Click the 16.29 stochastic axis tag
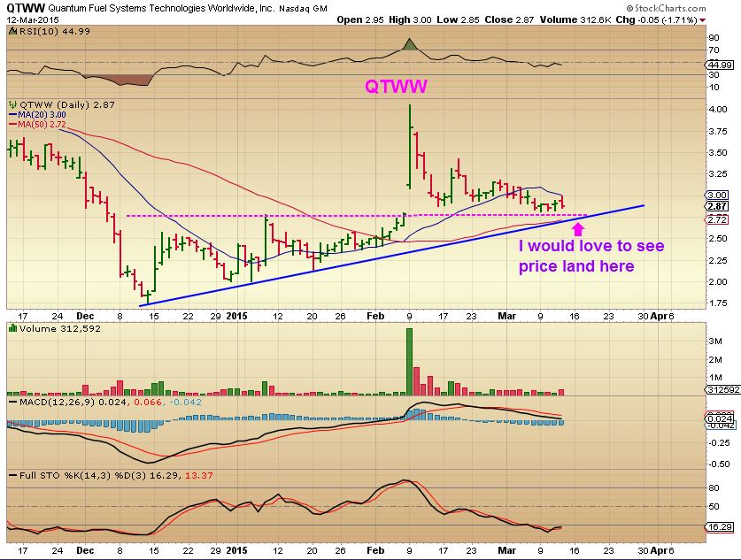 (x=719, y=526)
